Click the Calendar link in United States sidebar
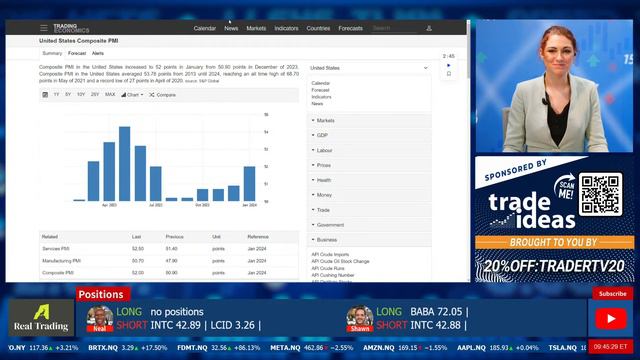This screenshot has width=640, height=360. (x=320, y=83)
